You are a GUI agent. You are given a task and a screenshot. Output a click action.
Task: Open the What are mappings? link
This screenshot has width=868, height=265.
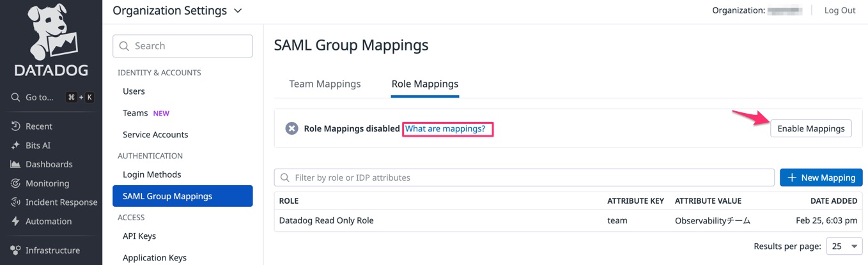pyautogui.click(x=446, y=129)
